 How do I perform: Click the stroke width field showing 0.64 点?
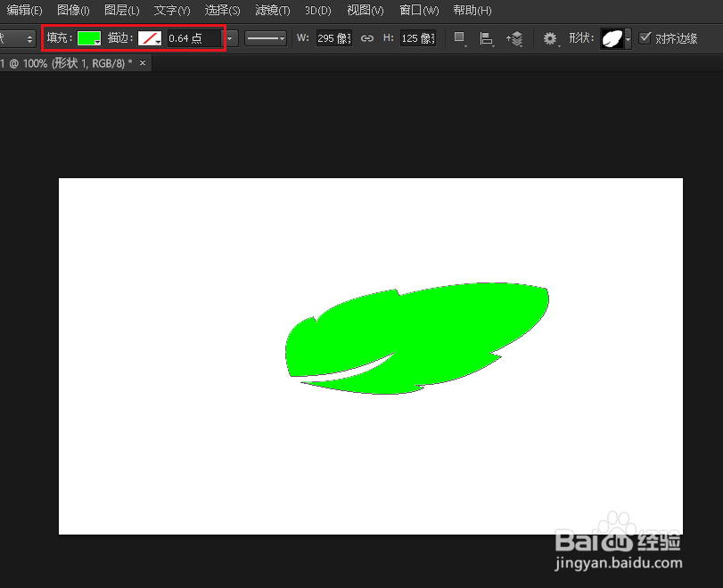[x=193, y=38]
